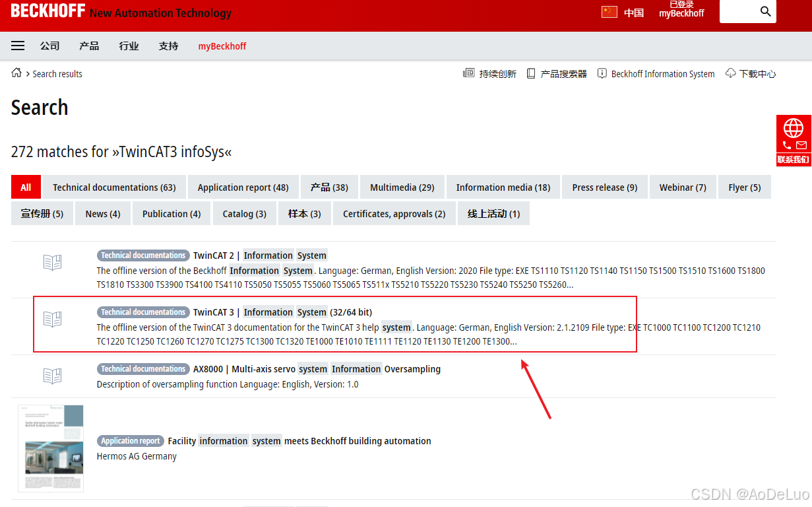Click the globe icon in contact widget

point(794,127)
